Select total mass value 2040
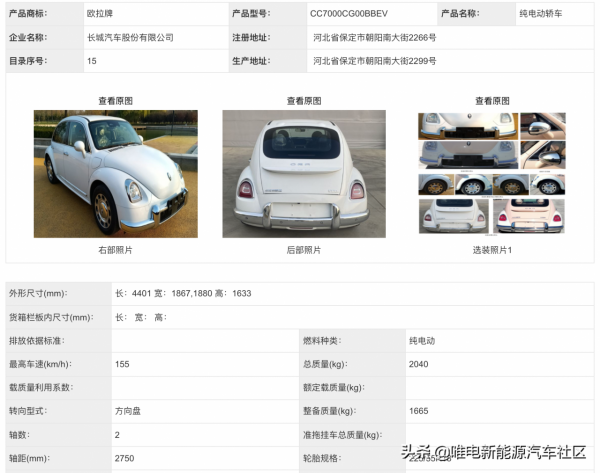Viewport: 600px width, 473px height. pyautogui.click(x=418, y=364)
